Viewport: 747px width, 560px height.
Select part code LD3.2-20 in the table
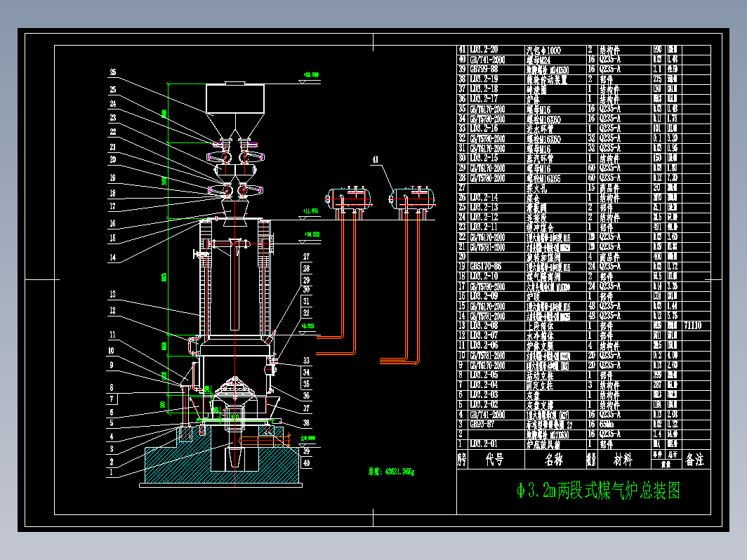[x=484, y=50]
